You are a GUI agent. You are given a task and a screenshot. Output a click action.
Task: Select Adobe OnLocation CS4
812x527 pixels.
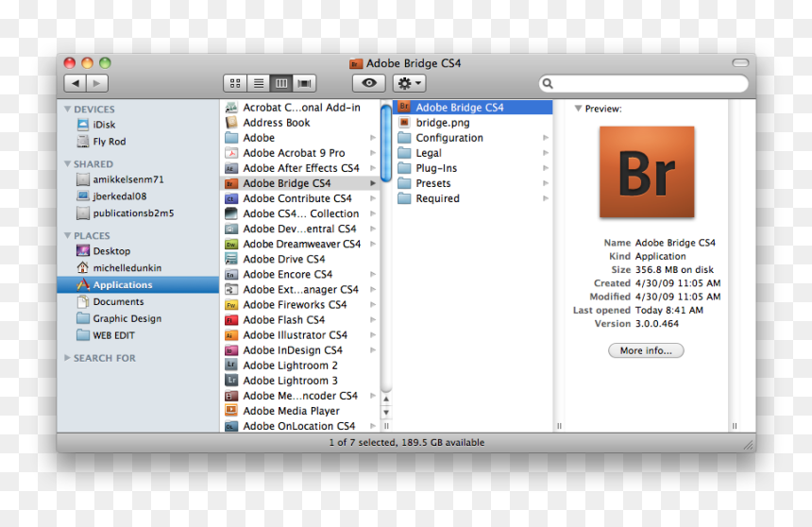300,425
